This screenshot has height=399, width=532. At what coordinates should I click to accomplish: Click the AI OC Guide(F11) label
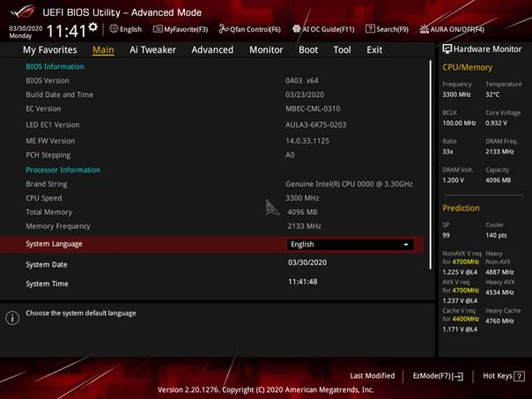coord(329,29)
